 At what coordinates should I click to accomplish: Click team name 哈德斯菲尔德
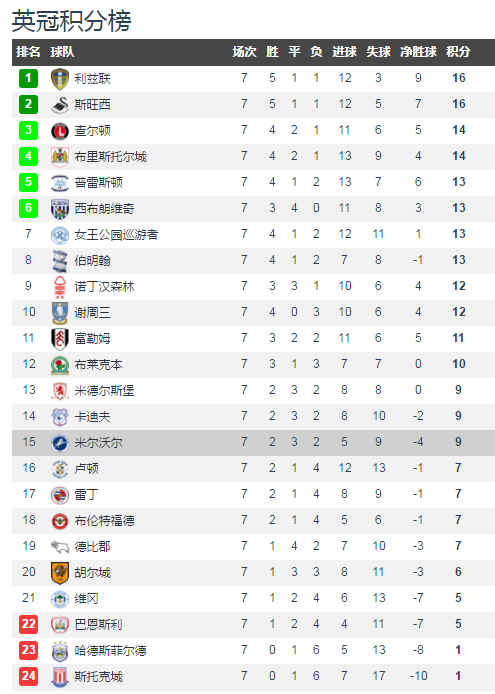[110, 651]
